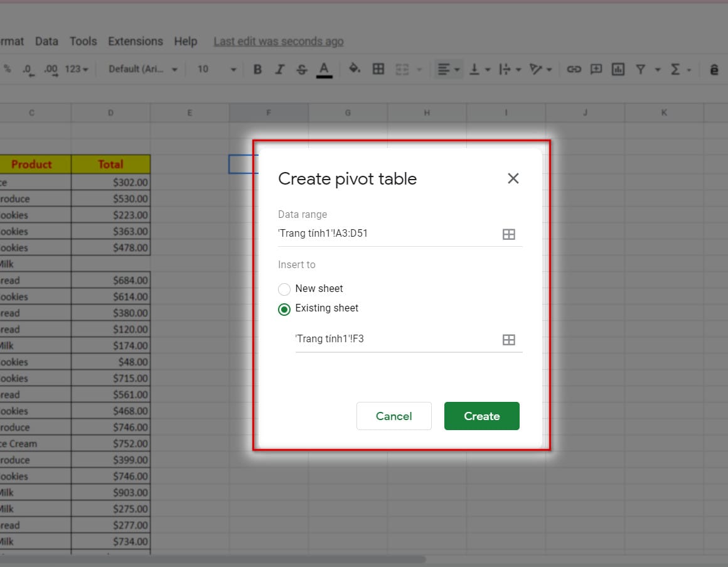Click the data range grid picker icon

[x=508, y=234]
